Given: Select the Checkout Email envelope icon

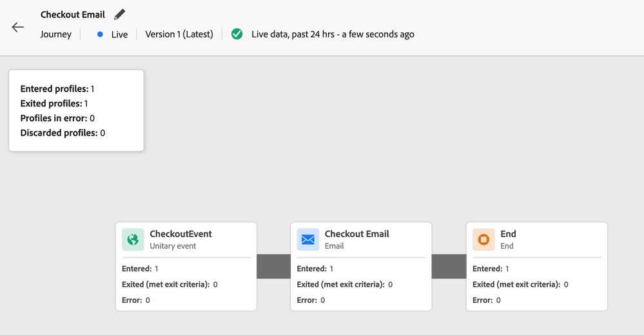Looking at the screenshot, I should coord(308,240).
